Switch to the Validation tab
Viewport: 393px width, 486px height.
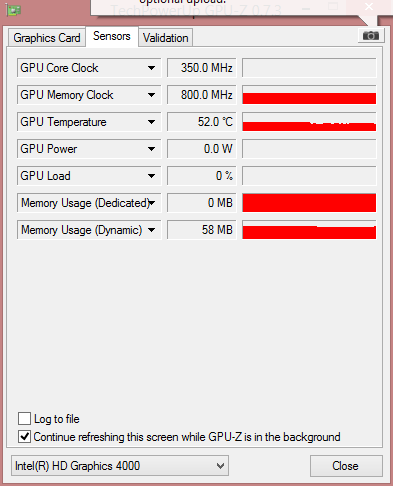[166, 38]
